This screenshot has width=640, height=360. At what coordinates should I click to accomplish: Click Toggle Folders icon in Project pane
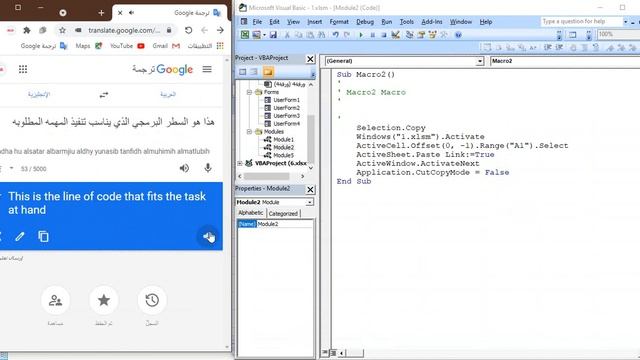tap(268, 72)
